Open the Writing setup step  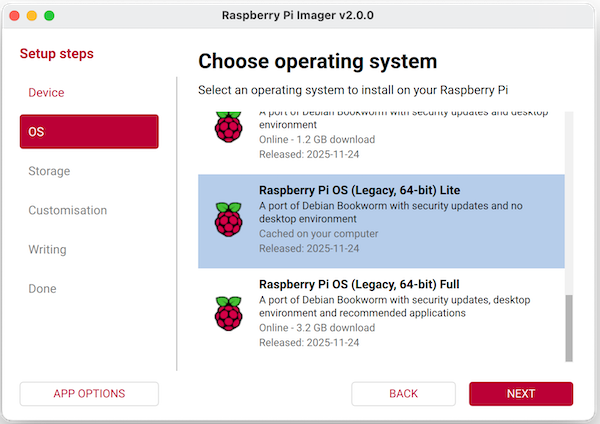pyautogui.click(x=47, y=250)
